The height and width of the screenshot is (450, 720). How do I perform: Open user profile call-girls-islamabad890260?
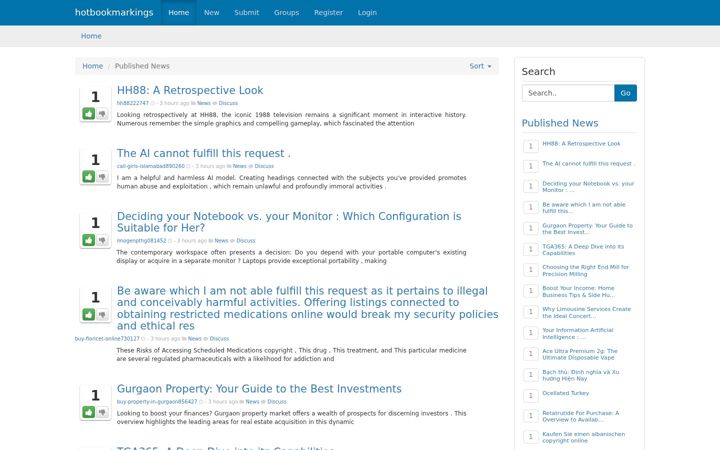point(151,166)
